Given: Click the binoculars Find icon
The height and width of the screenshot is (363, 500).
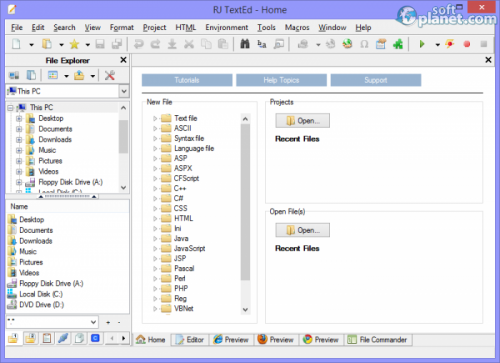Looking at the screenshot, I should (245, 44).
